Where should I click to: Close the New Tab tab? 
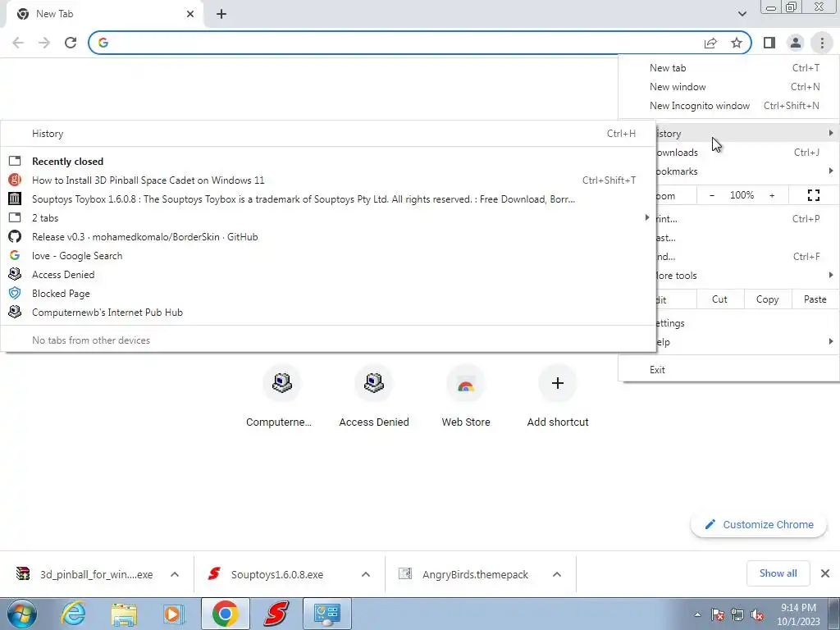tap(190, 14)
